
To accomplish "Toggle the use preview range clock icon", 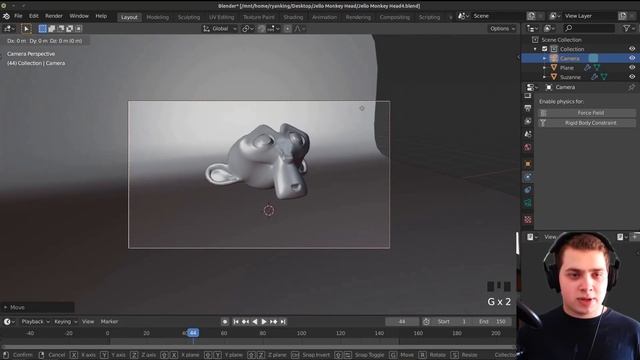I will point(426,322).
